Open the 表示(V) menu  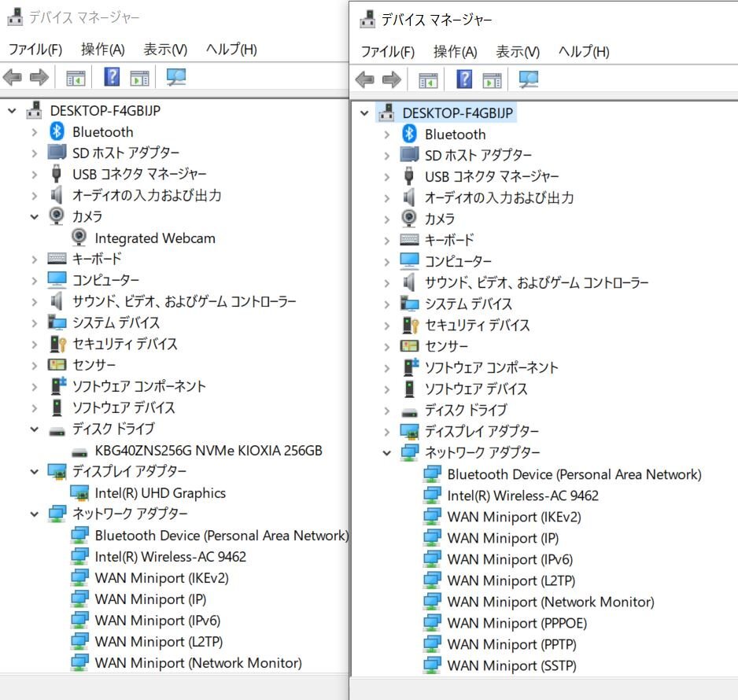pyautogui.click(x=164, y=49)
